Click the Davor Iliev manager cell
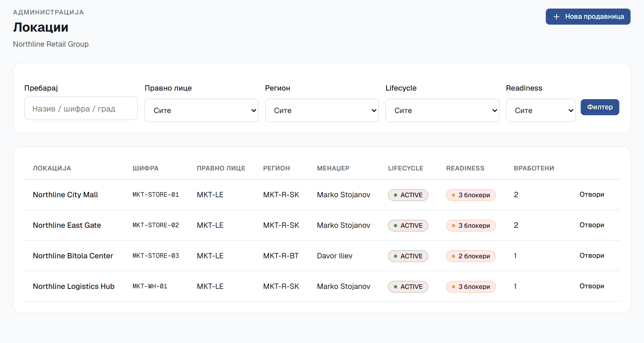Screen dimensions: 644x343 pyautogui.click(x=335, y=256)
